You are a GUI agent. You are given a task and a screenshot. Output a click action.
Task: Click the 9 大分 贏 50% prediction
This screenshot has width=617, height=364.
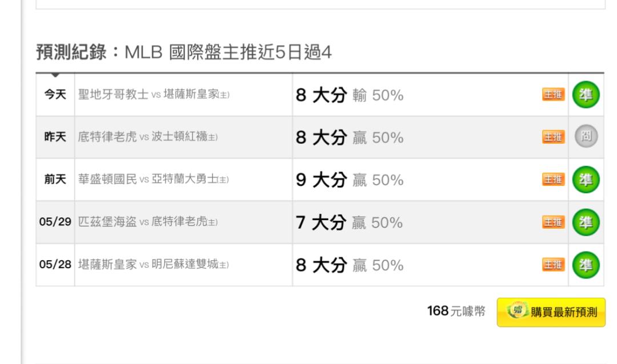pyautogui.click(x=350, y=180)
